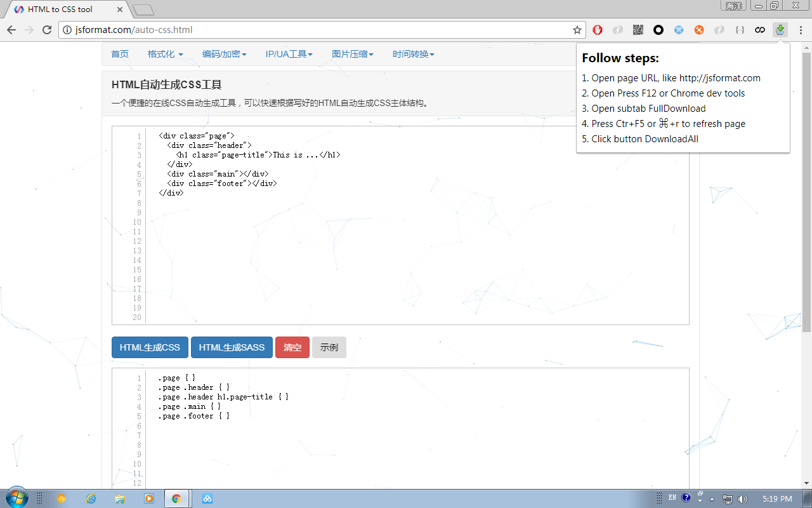Click the curly braces {.} extension icon
The width and height of the screenshot is (812, 508).
[739, 29]
